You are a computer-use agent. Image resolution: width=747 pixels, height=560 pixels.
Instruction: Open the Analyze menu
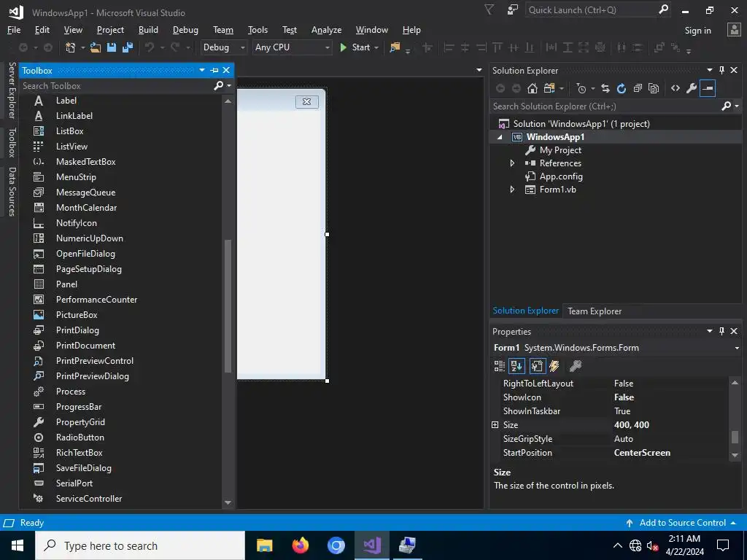coord(326,29)
